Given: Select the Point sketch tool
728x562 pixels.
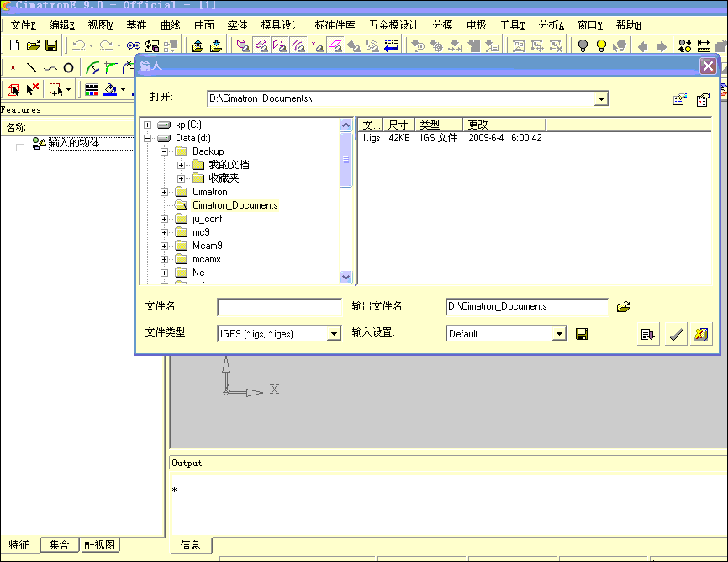Looking at the screenshot, I should tap(13, 68).
